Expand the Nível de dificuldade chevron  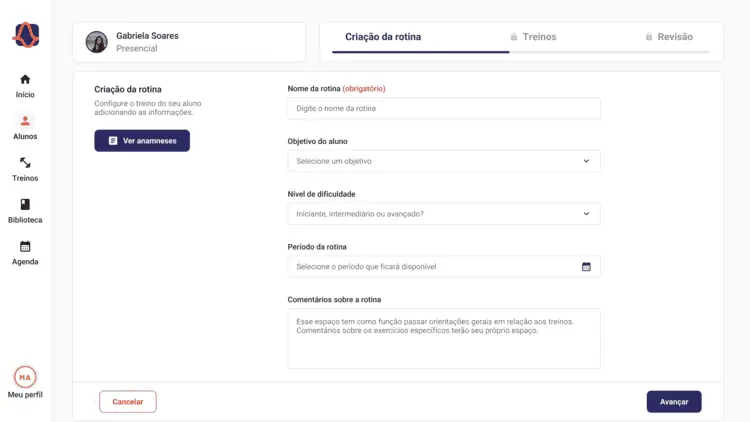click(x=586, y=214)
